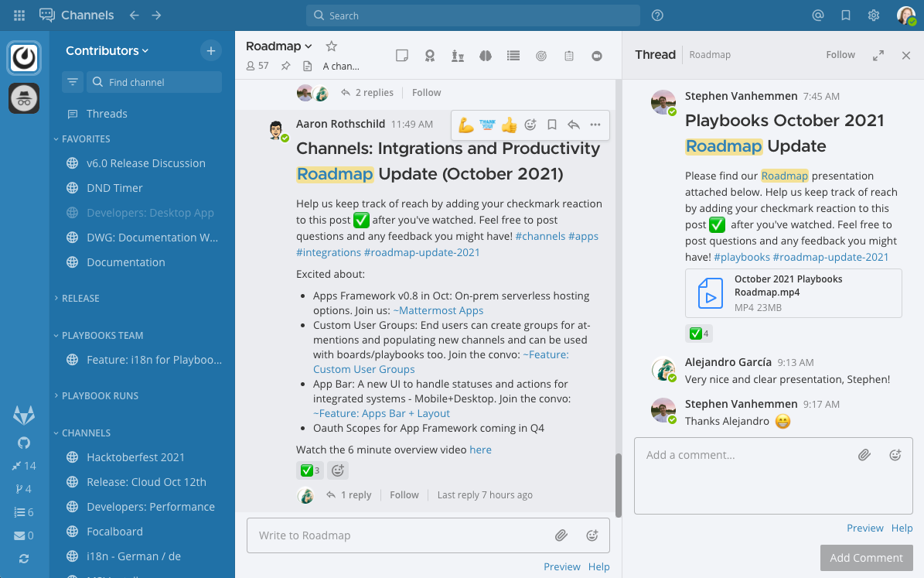
Task: Select the chess pieces icon in the header toolbar
Action: click(457, 55)
